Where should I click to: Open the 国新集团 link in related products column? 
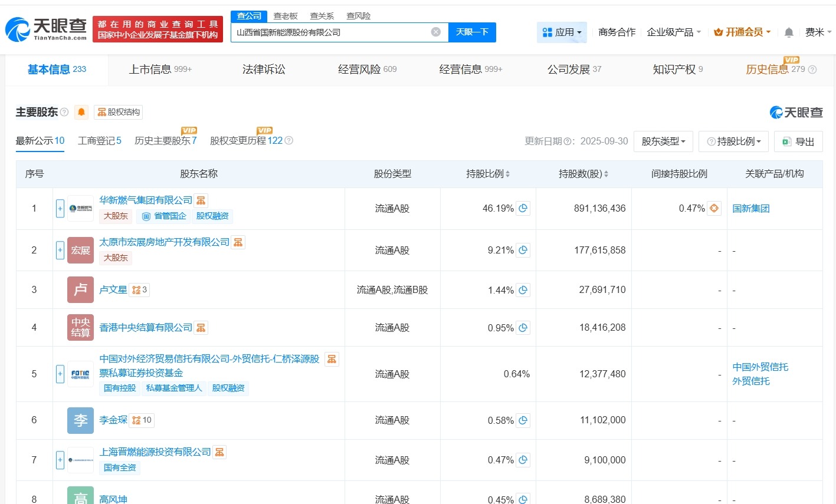[750, 208]
